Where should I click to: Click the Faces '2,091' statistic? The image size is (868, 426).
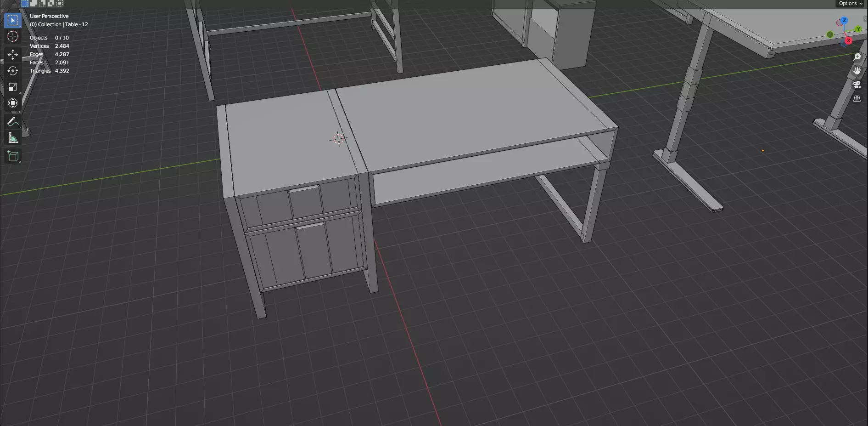(x=62, y=62)
